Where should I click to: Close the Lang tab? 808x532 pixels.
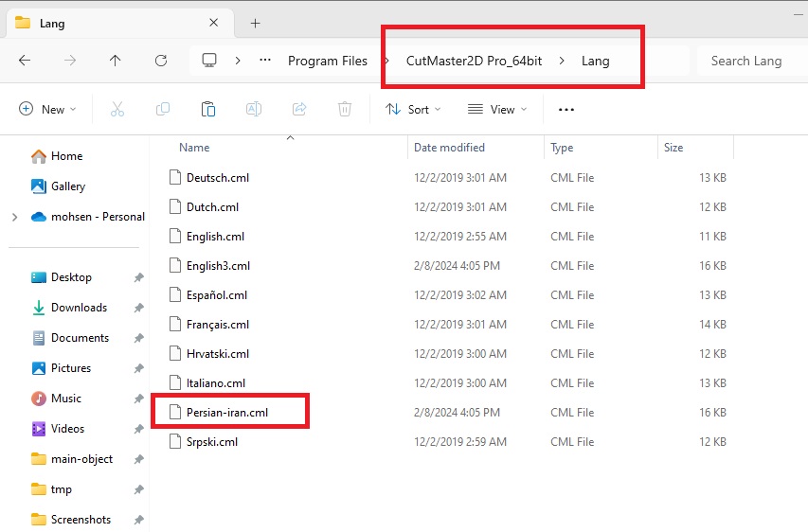click(214, 23)
